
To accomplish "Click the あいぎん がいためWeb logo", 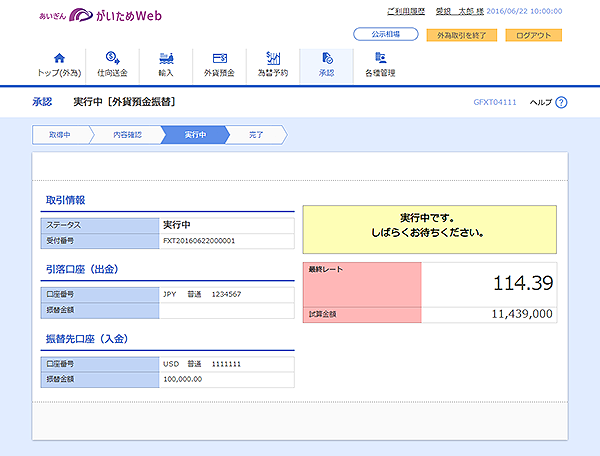I will [101, 15].
